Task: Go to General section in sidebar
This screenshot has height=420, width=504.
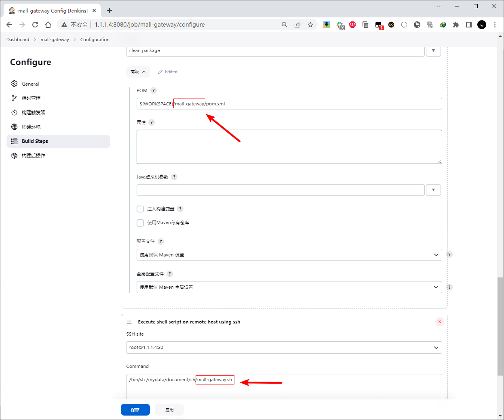Action: click(30, 84)
